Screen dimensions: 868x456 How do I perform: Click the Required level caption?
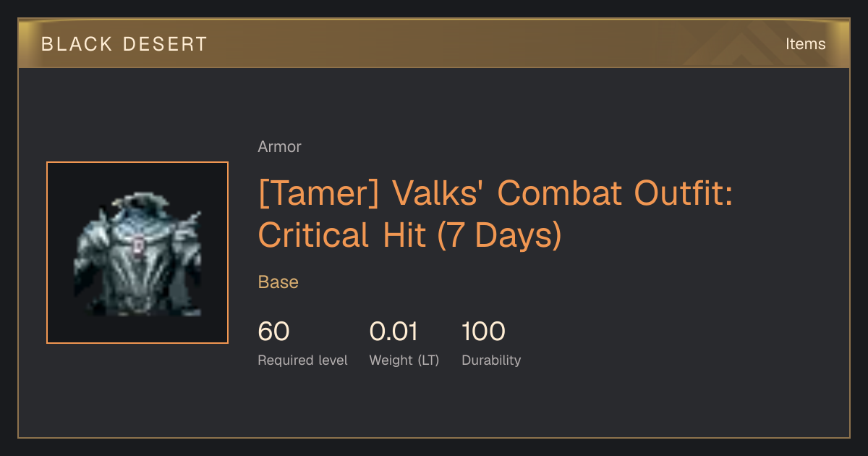pyautogui.click(x=302, y=360)
